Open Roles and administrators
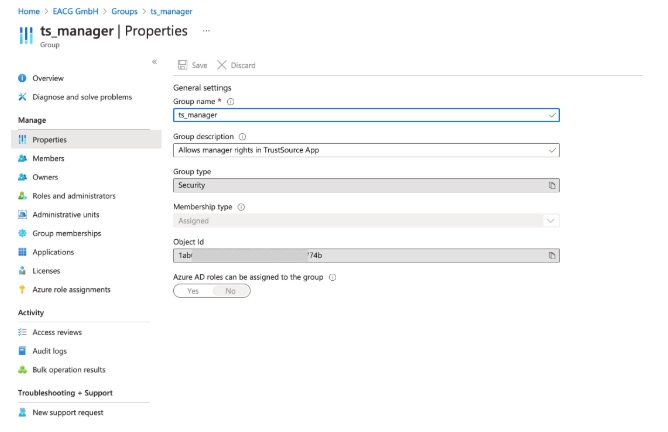Viewport: 668px width, 432px height. [74, 196]
